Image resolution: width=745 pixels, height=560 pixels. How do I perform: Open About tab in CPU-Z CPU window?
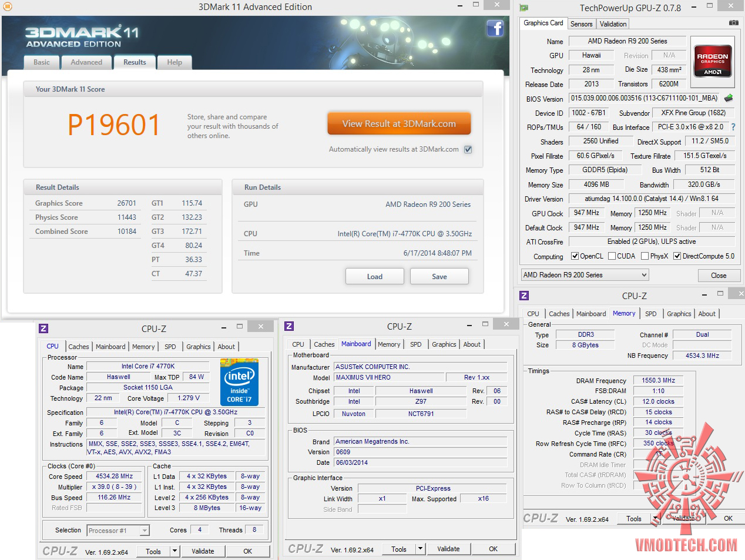(x=226, y=347)
